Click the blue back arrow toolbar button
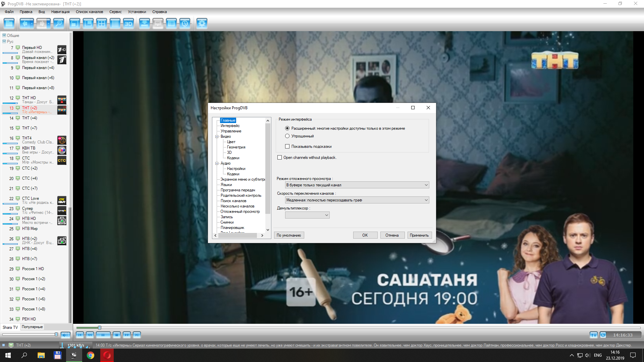The height and width of the screenshot is (362, 644). point(24,23)
